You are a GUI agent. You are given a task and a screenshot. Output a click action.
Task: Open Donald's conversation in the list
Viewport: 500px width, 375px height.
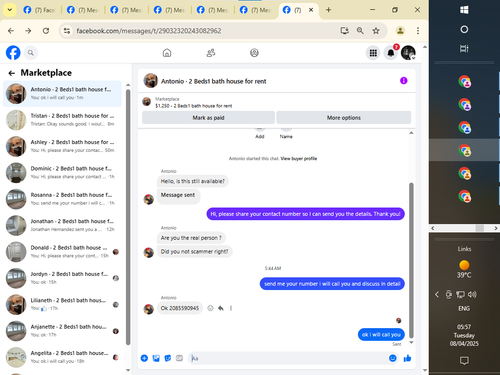(x=62, y=252)
